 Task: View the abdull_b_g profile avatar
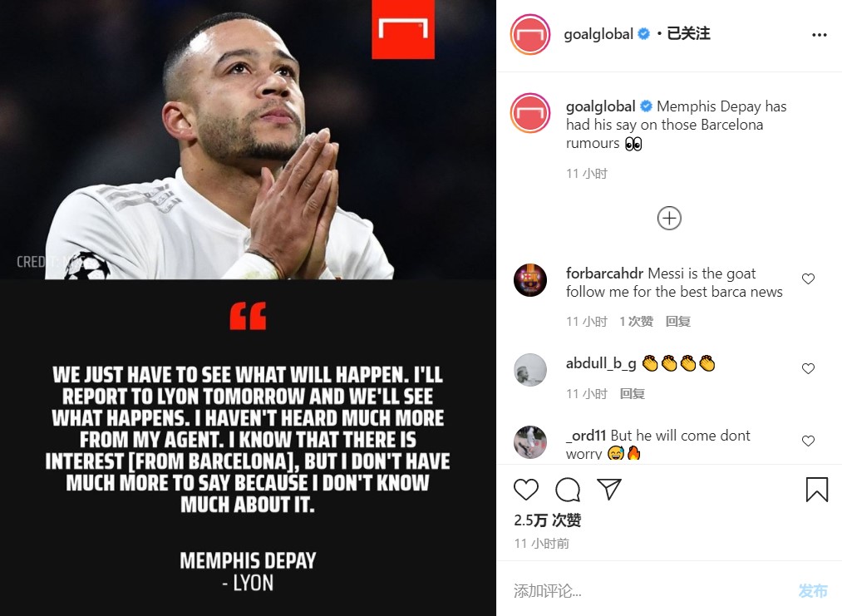530,369
